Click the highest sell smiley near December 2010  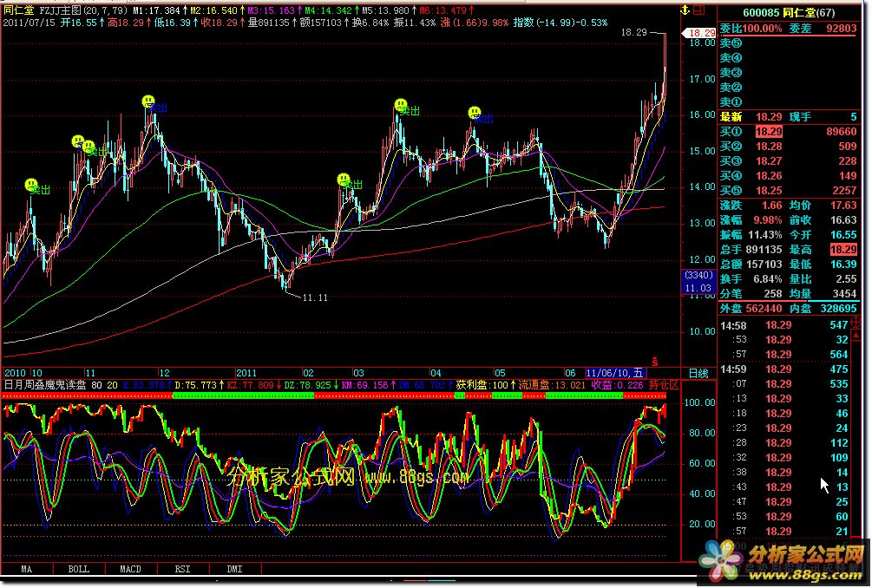(x=148, y=101)
